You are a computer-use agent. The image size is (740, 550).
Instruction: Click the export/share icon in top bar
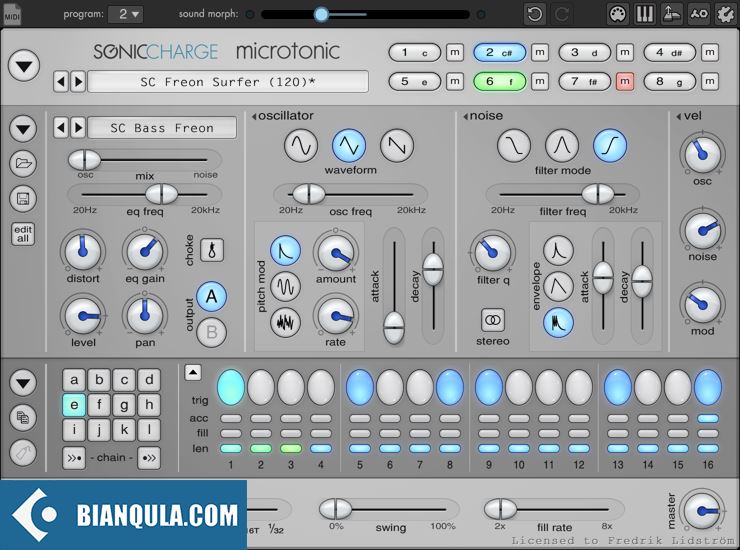[672, 14]
